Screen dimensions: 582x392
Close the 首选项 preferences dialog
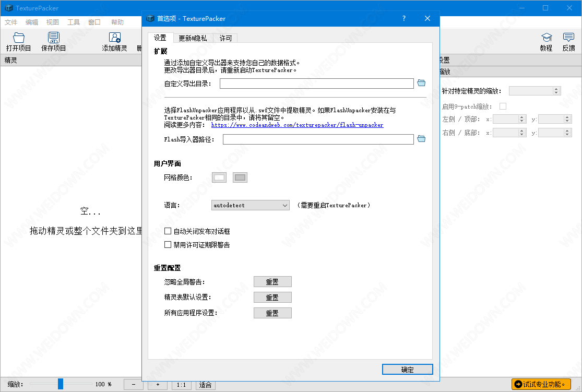tap(427, 19)
